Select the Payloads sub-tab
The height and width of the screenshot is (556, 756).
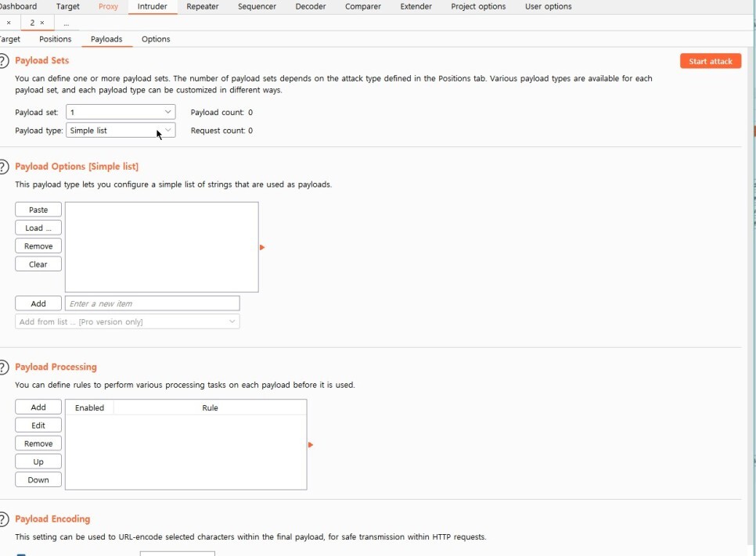pyautogui.click(x=106, y=39)
